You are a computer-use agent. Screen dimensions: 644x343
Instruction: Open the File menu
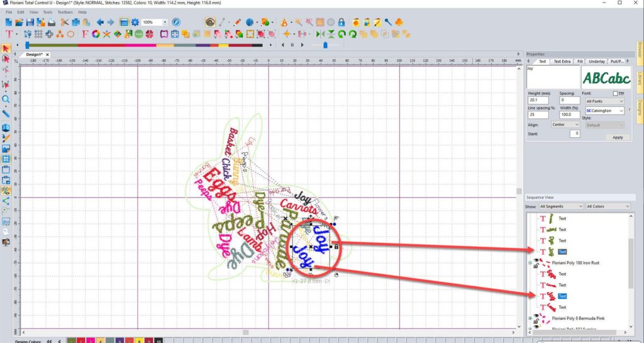[x=9, y=13]
